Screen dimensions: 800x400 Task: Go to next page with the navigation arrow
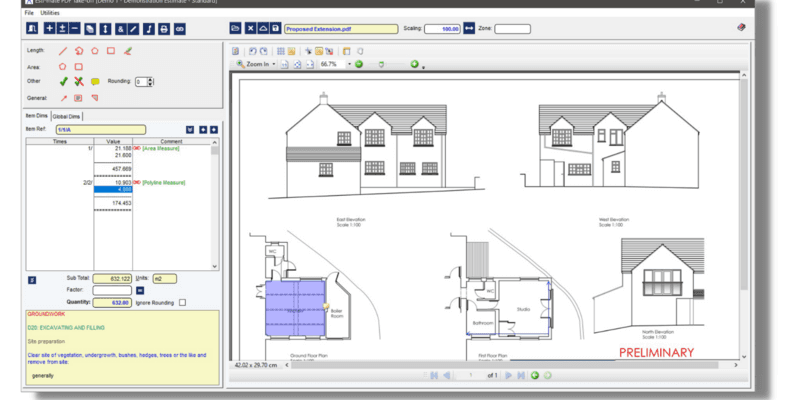coord(508,376)
